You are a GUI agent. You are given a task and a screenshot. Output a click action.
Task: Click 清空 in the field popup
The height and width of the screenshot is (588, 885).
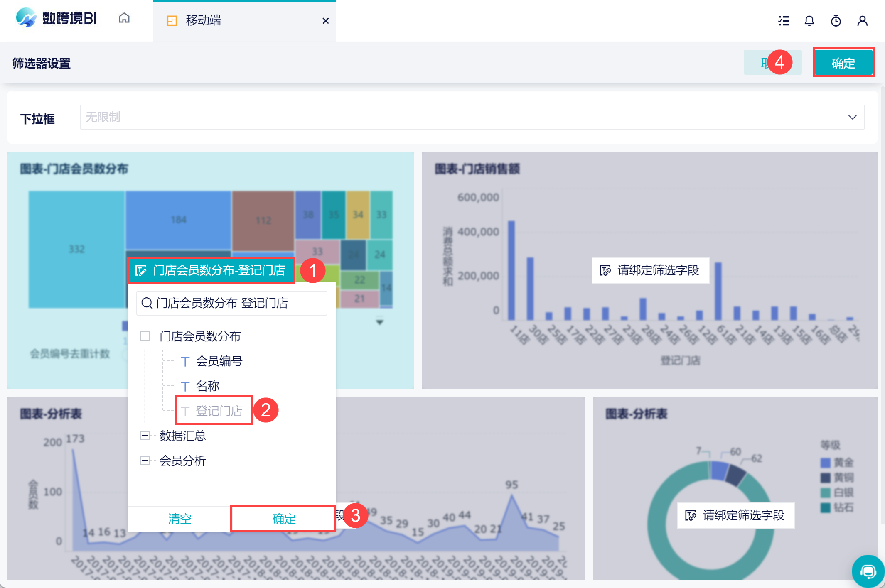pos(179,519)
